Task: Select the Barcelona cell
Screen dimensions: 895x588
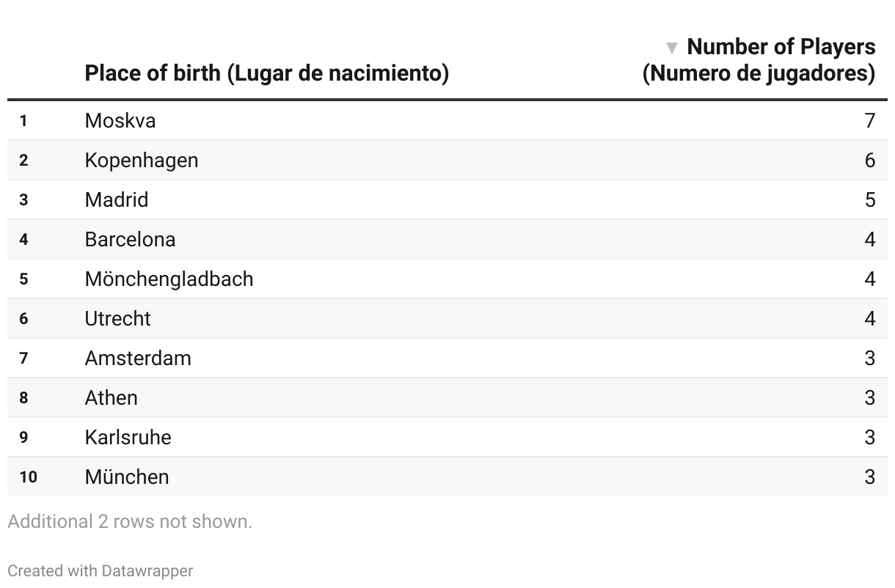Action: (130, 239)
